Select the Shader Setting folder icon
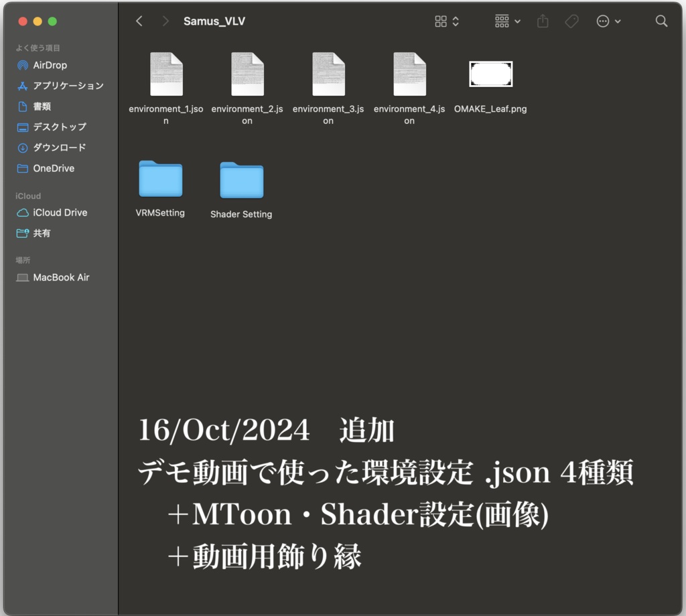686x616 pixels. tap(241, 179)
